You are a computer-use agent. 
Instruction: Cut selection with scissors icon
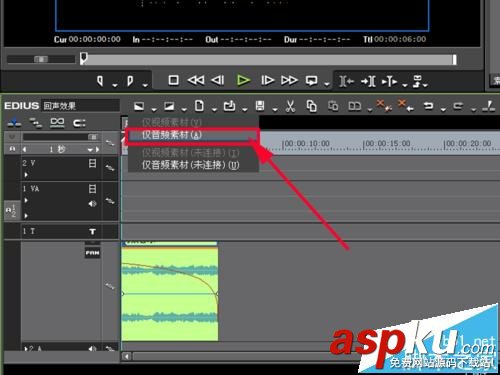click(x=290, y=106)
